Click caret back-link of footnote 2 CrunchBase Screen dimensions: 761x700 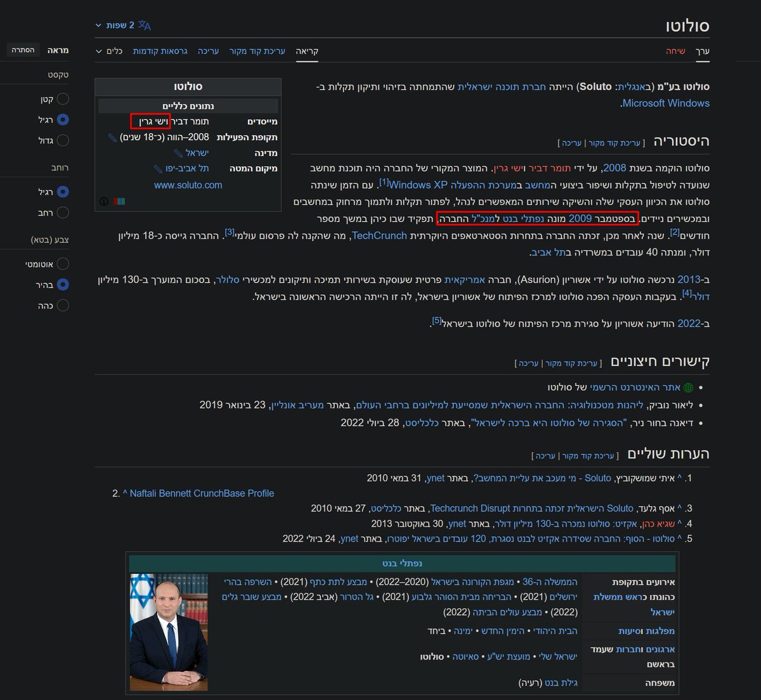(x=125, y=493)
